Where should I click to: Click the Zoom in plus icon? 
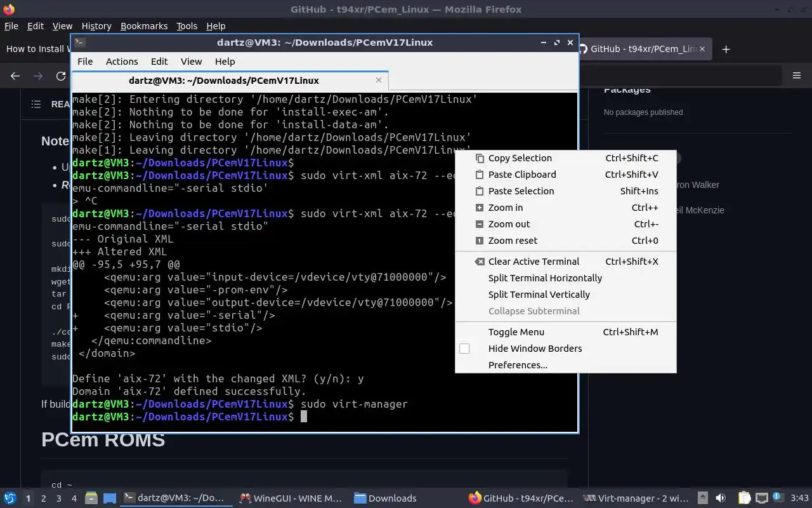click(480, 208)
